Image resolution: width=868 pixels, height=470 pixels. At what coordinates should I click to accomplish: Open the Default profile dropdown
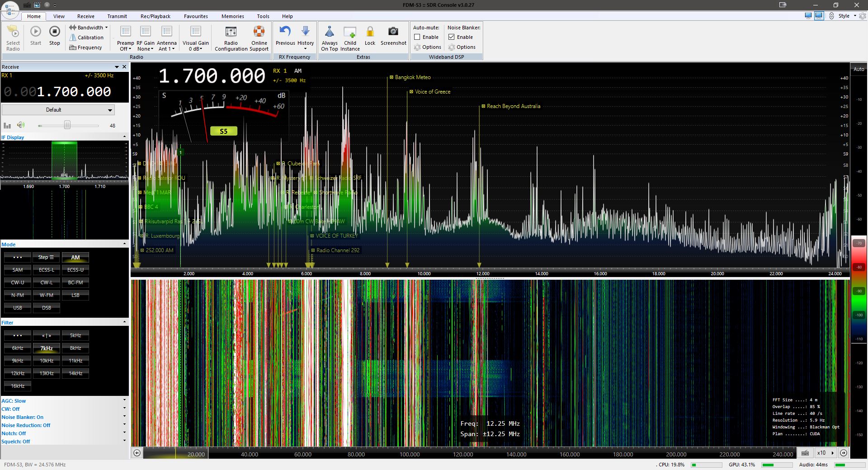(58, 110)
